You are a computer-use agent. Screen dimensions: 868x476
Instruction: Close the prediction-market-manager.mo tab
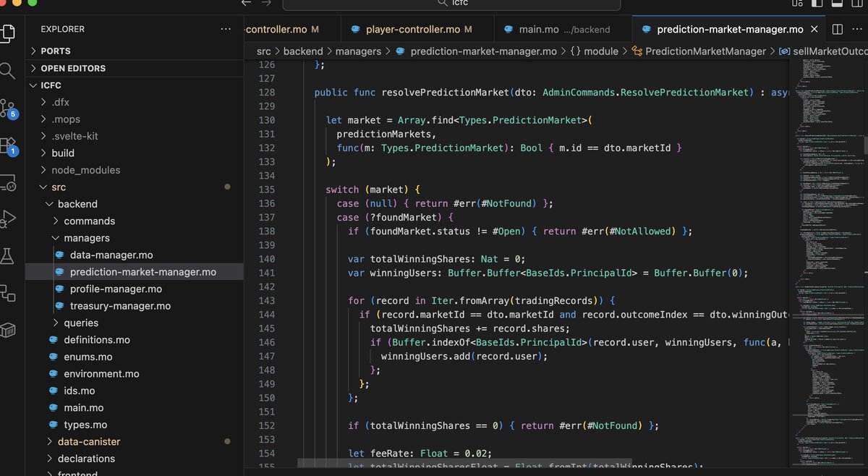tap(815, 30)
